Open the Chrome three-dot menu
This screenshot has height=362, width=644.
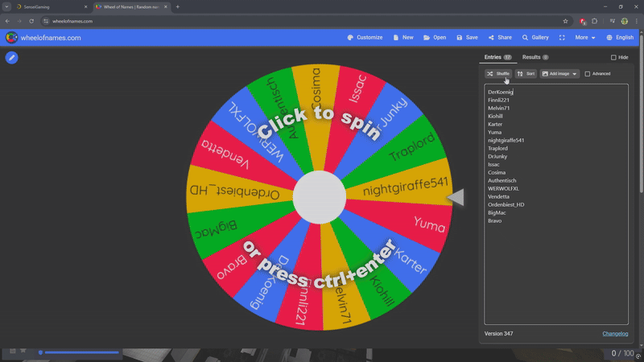click(636, 21)
